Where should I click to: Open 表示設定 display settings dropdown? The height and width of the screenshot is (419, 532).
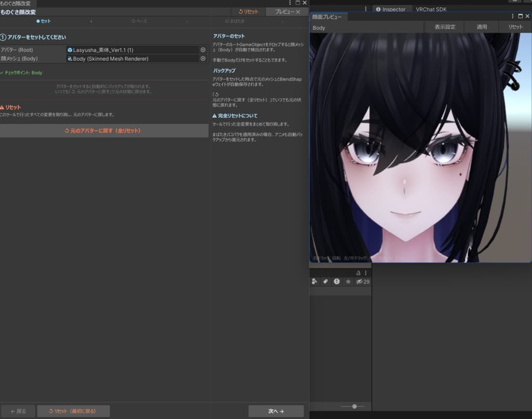pos(445,27)
